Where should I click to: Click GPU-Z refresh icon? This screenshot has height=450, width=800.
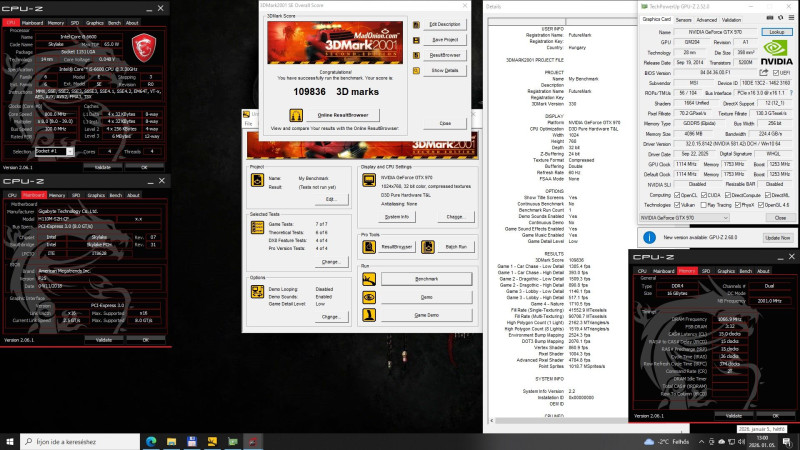781,18
